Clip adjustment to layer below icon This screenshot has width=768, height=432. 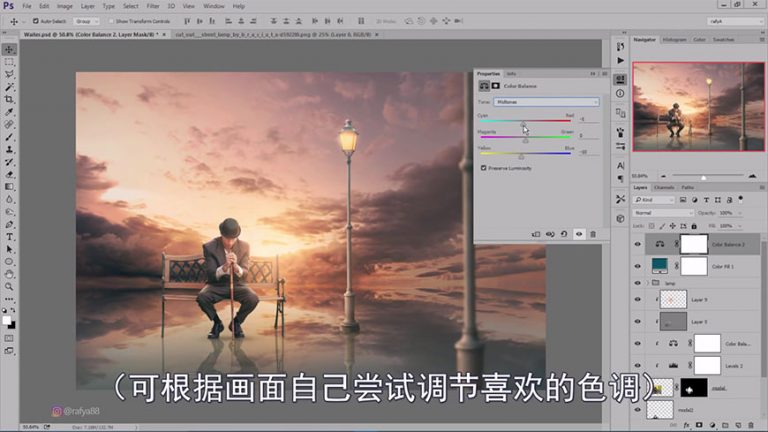click(536, 234)
